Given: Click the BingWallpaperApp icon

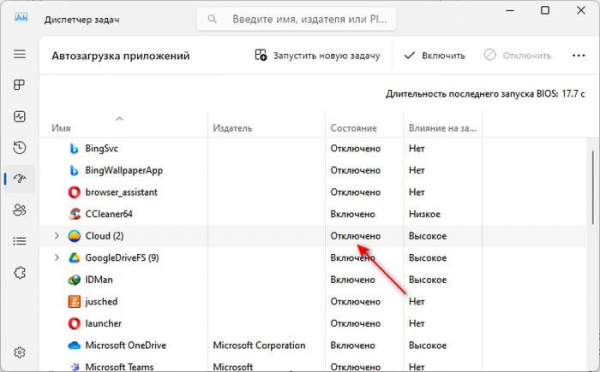Looking at the screenshot, I should [74, 170].
